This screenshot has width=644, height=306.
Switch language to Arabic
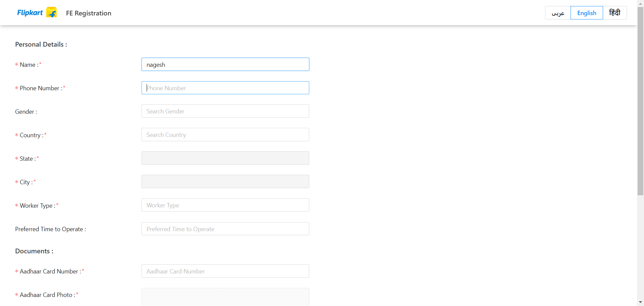558,13
